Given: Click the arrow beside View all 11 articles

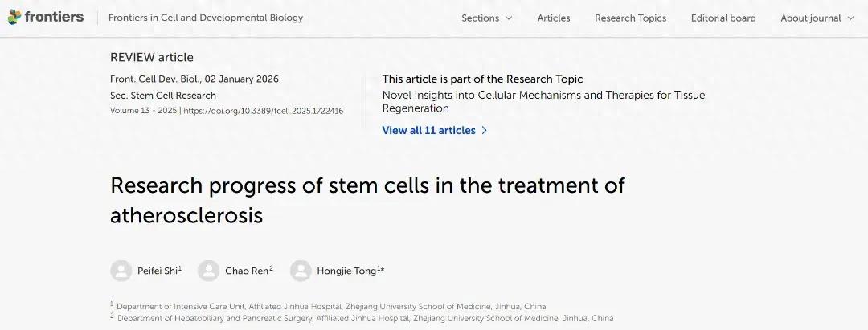Looking at the screenshot, I should (484, 131).
